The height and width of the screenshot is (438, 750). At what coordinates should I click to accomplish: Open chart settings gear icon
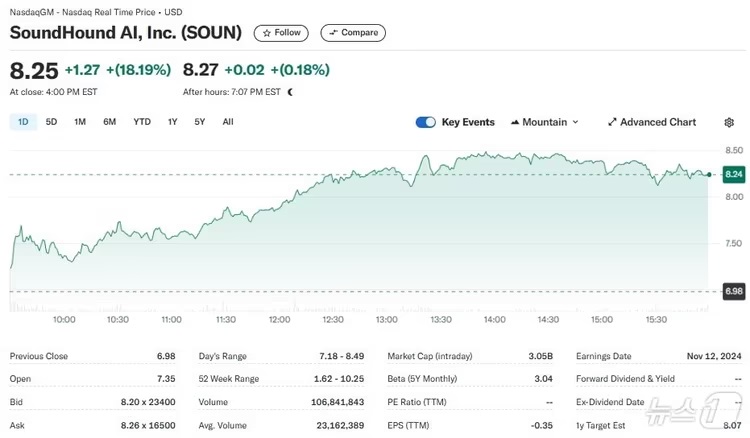tap(729, 122)
